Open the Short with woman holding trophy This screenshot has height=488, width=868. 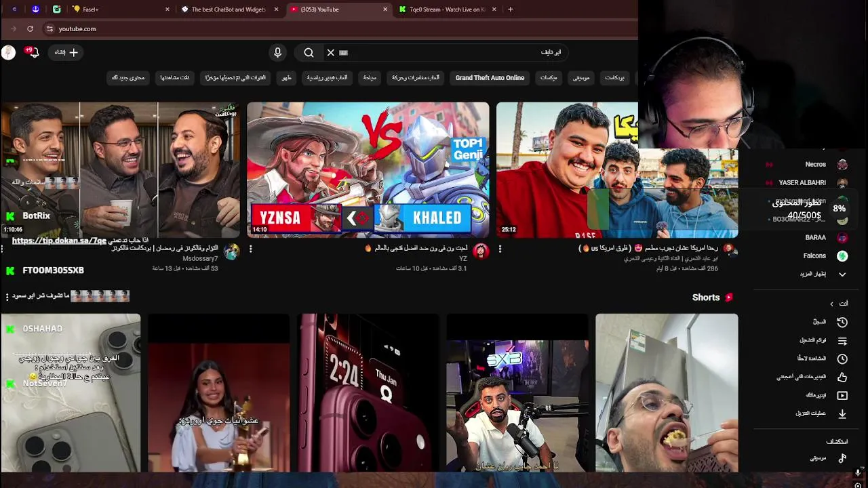pyautogui.click(x=219, y=392)
